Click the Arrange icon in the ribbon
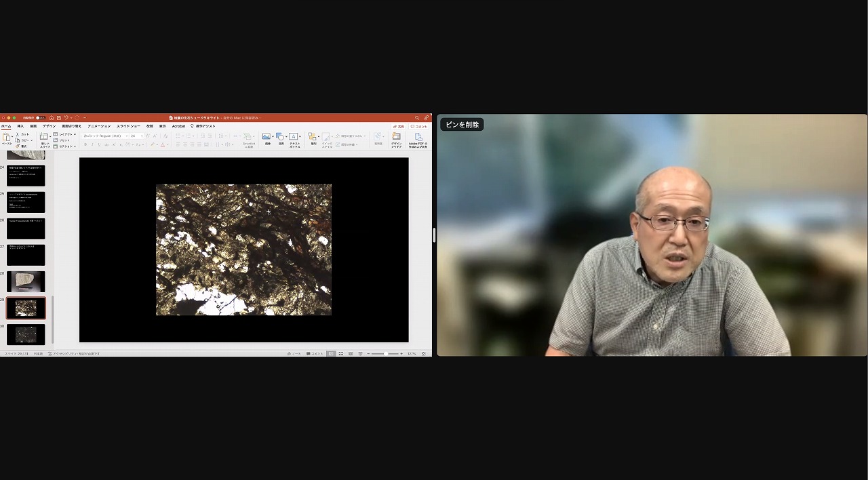Screen dimensions: 868x480 click(313, 136)
